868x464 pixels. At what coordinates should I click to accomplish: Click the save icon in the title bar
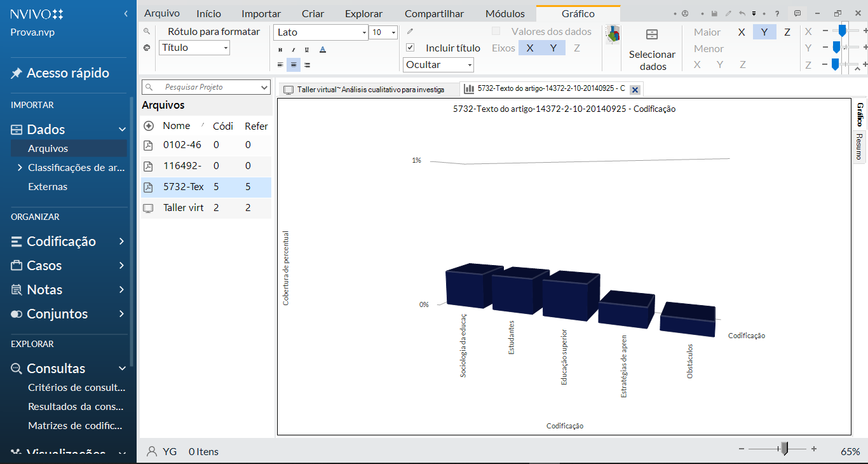715,13
